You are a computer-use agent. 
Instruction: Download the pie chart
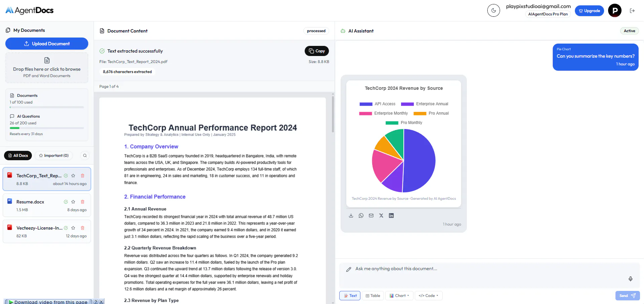351,216
